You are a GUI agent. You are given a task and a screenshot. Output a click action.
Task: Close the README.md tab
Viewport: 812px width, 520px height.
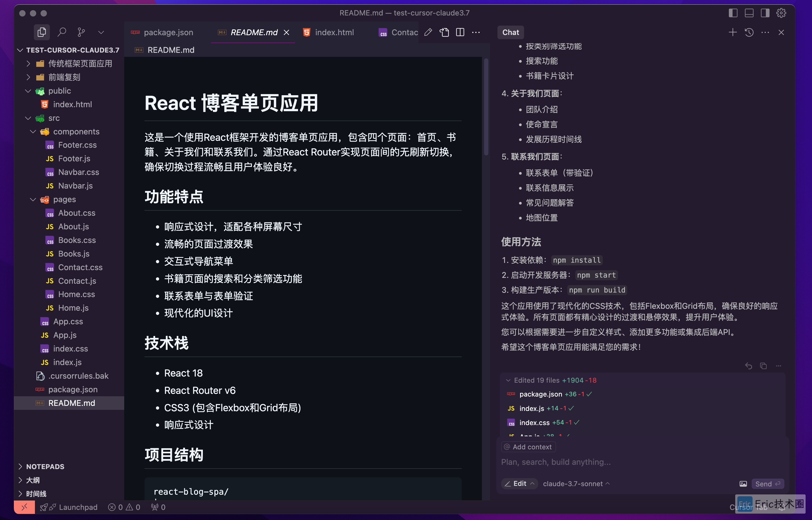[287, 33]
